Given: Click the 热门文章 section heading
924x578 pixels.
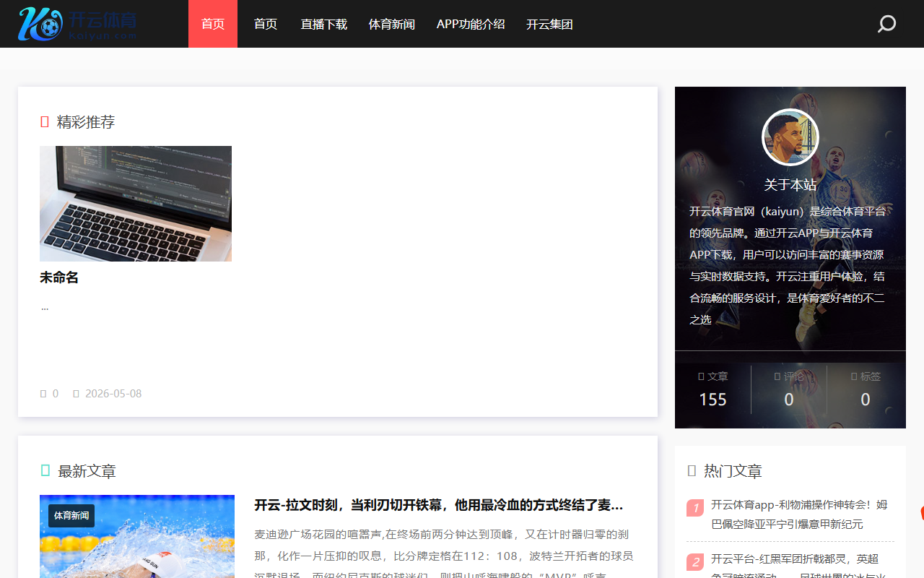Looking at the screenshot, I should coord(733,471).
